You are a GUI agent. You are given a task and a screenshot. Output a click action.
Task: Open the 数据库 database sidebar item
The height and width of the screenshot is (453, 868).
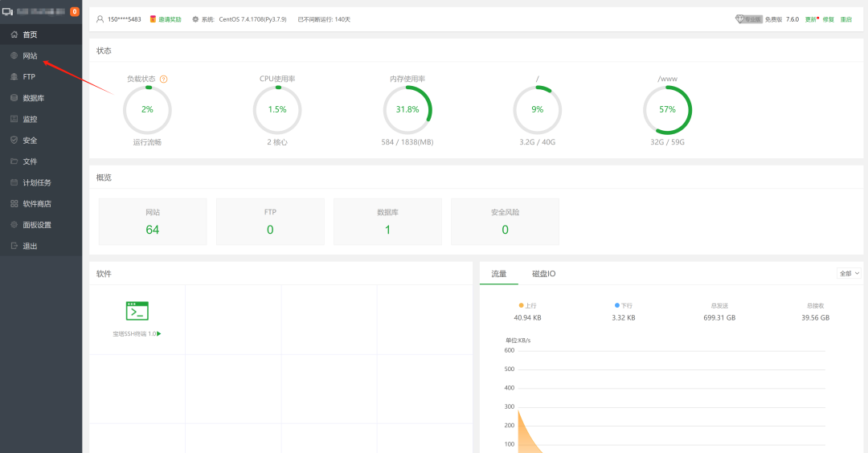point(41,98)
